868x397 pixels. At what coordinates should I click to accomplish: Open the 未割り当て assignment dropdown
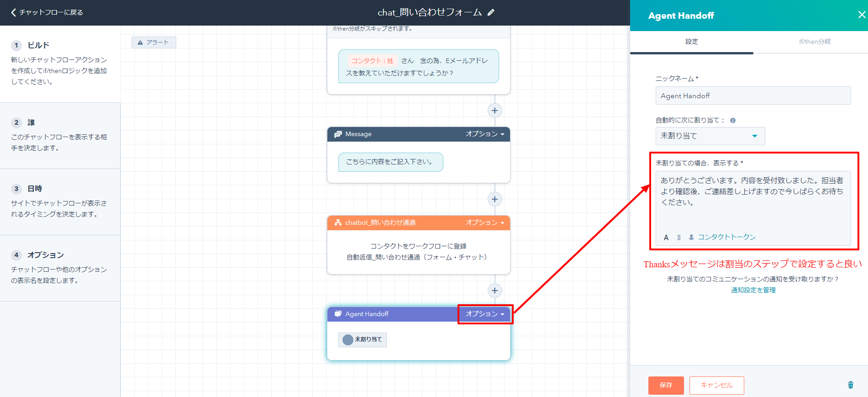pyautogui.click(x=710, y=136)
